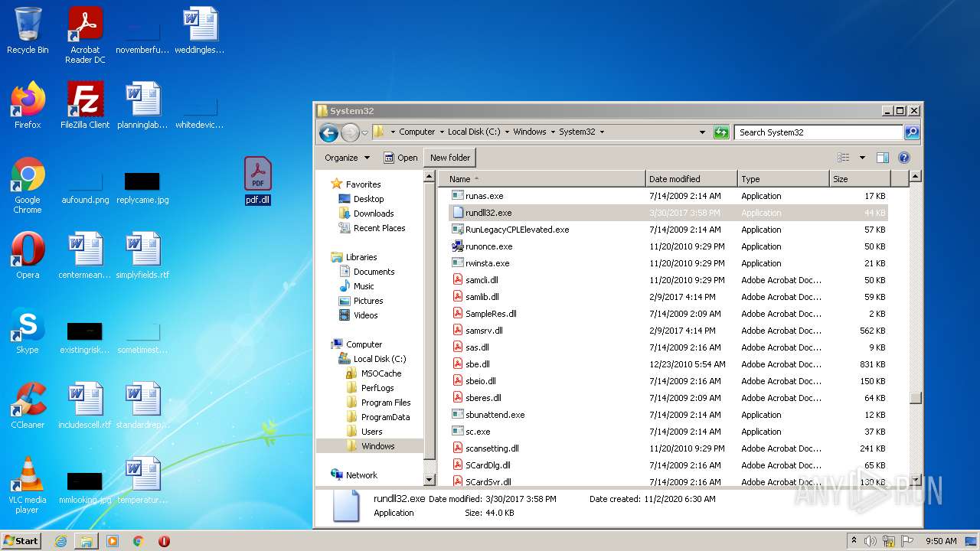This screenshot has height=551, width=980.
Task: Open the recent pages dropdown arrow
Action: pos(365,132)
